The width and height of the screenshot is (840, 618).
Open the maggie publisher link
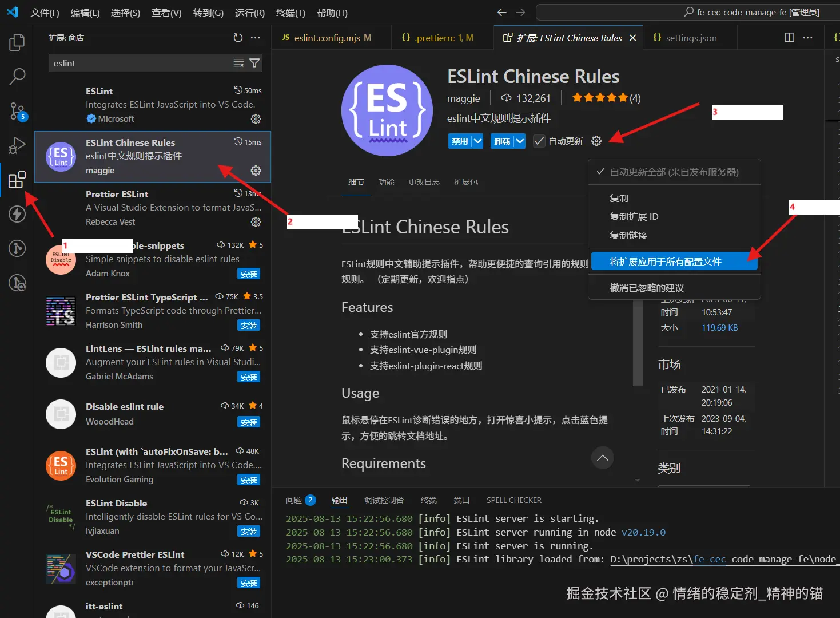(x=464, y=98)
